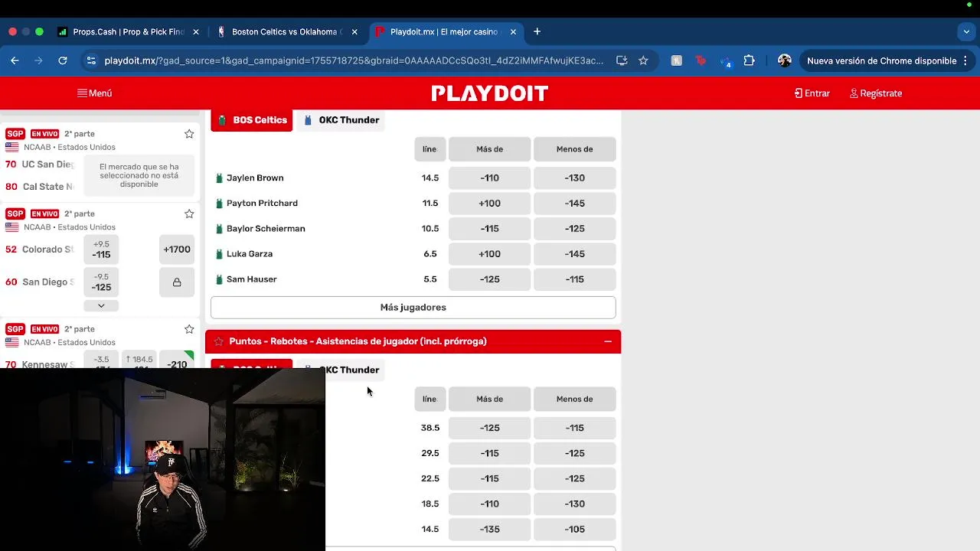The width and height of the screenshot is (980, 551).
Task: Open the Chrome three-dot menu
Action: click(965, 60)
